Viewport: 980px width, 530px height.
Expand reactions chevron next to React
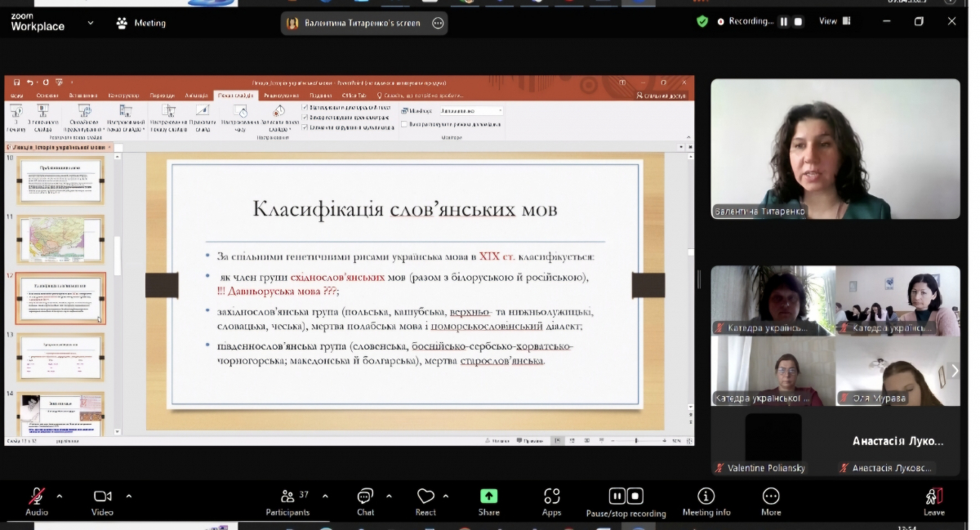[445, 496]
